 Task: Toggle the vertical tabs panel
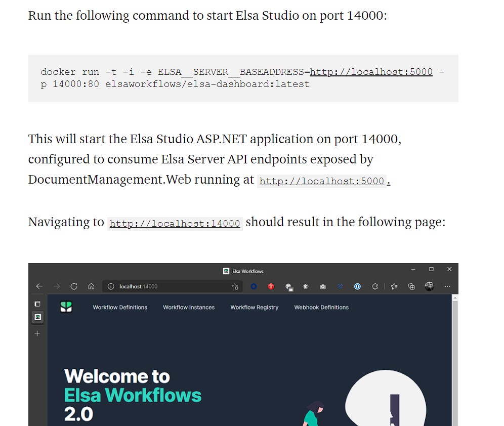pyautogui.click(x=37, y=303)
